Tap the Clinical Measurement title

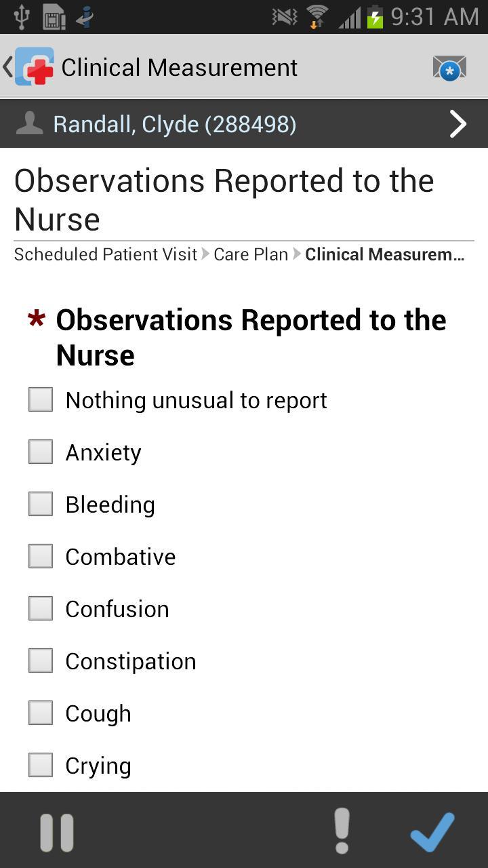point(180,67)
